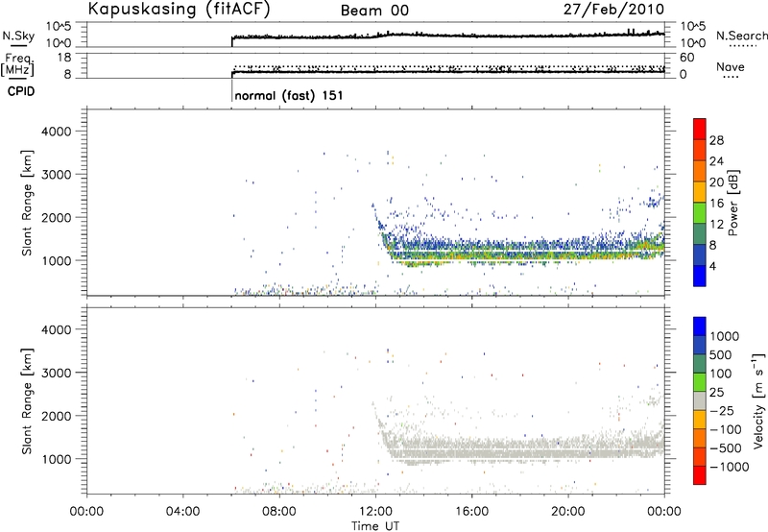
Task: Click the 'N.Search' legend label
Action: 741,36
